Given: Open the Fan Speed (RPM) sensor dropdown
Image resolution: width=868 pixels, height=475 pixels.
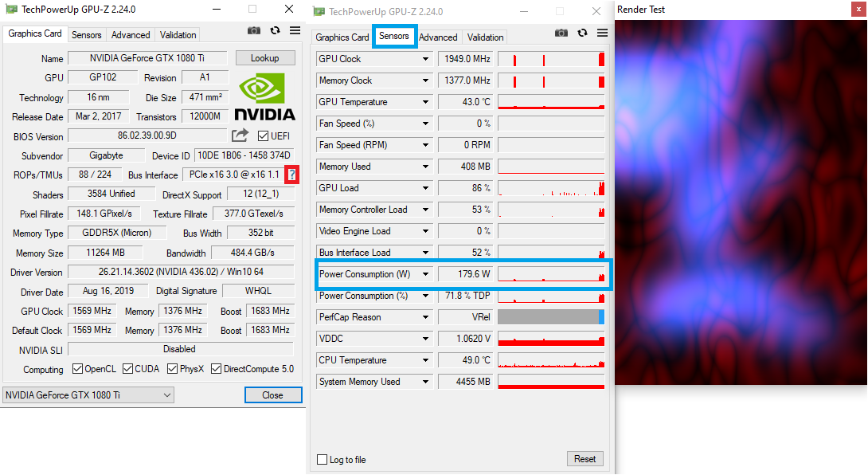Looking at the screenshot, I should [425, 145].
